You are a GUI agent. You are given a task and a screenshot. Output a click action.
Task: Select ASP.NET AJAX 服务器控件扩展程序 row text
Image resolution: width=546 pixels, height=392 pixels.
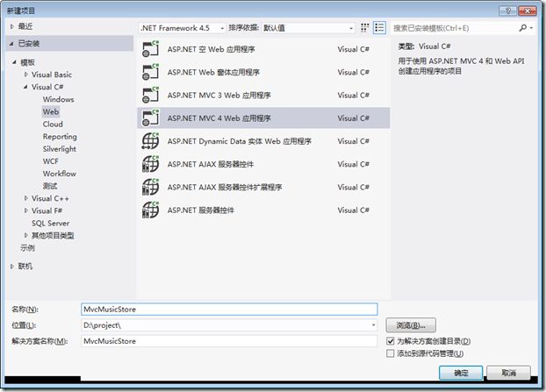(x=225, y=187)
